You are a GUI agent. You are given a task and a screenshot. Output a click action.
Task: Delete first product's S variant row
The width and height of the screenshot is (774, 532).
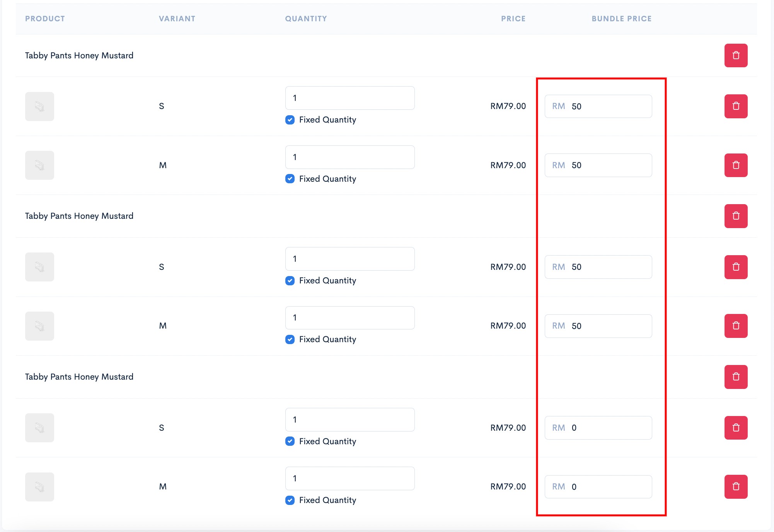(x=736, y=106)
